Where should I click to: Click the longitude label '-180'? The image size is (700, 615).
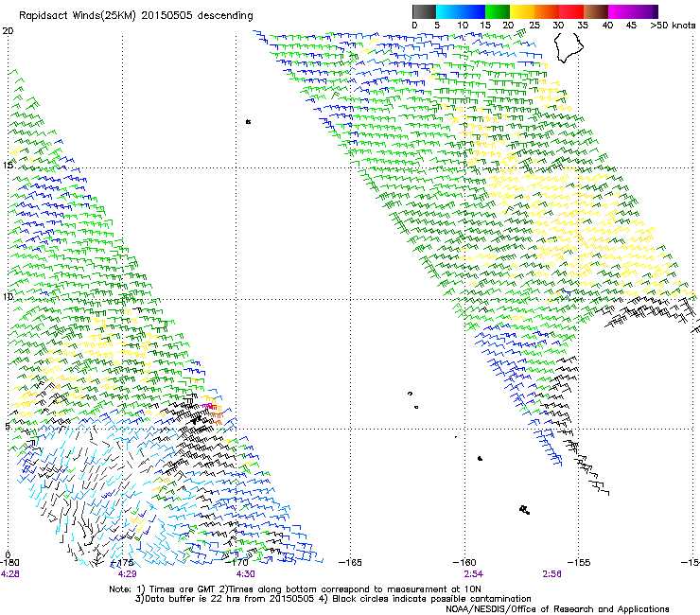click(9, 563)
